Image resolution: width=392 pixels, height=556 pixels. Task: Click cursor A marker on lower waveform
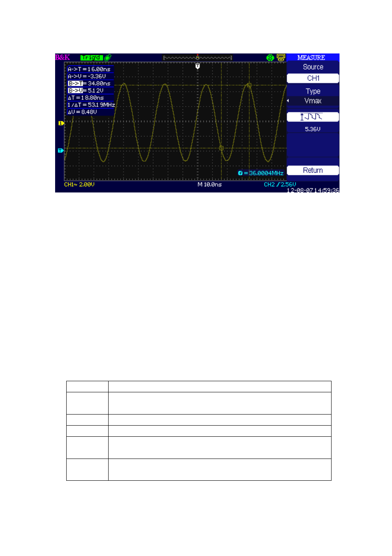221,148
